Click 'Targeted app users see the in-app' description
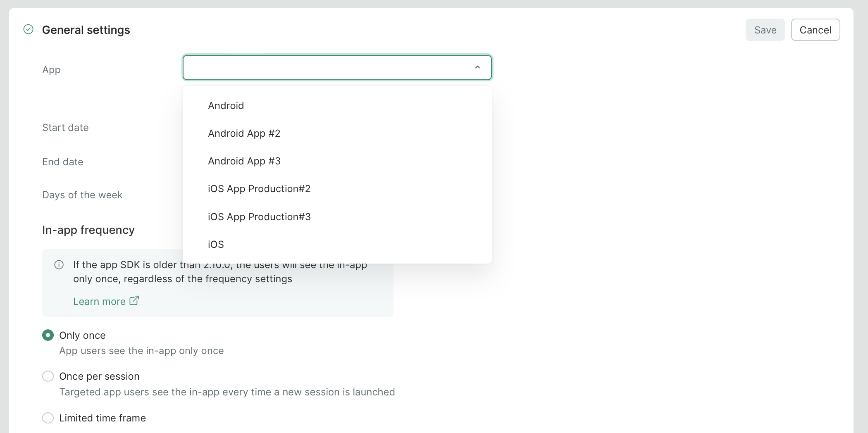The width and height of the screenshot is (868, 433). [227, 392]
